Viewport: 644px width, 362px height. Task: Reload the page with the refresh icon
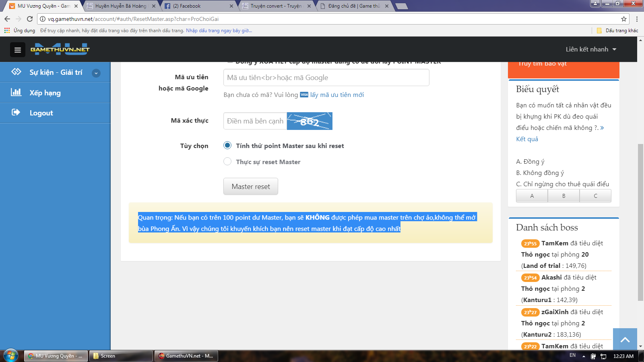(30, 19)
